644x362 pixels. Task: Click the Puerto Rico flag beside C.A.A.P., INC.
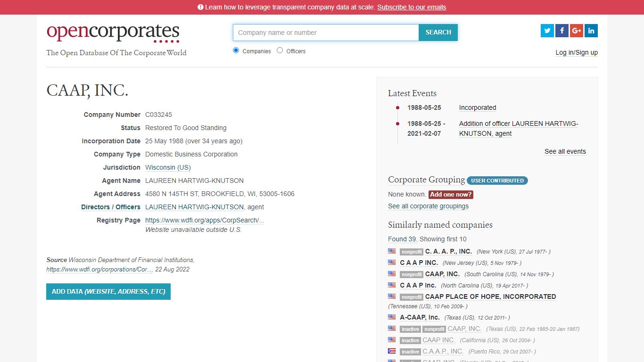point(392,351)
